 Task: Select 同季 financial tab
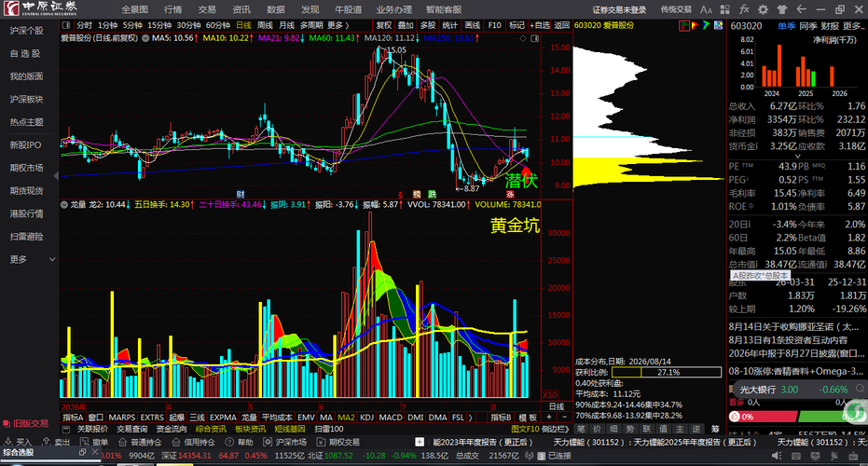(x=807, y=26)
